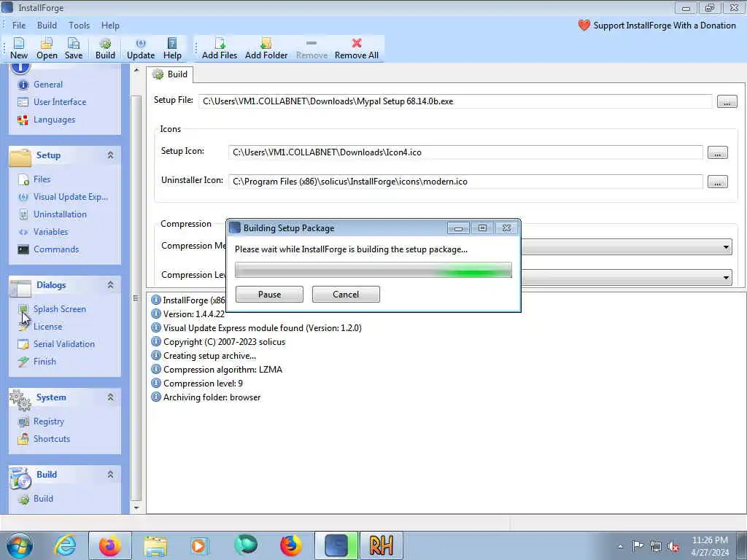
Task: Click the RH taskbar icon
Action: point(381,545)
